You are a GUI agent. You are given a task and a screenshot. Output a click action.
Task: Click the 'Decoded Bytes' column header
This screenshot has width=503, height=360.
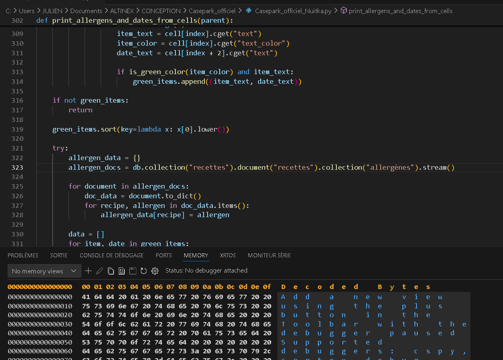355,287
